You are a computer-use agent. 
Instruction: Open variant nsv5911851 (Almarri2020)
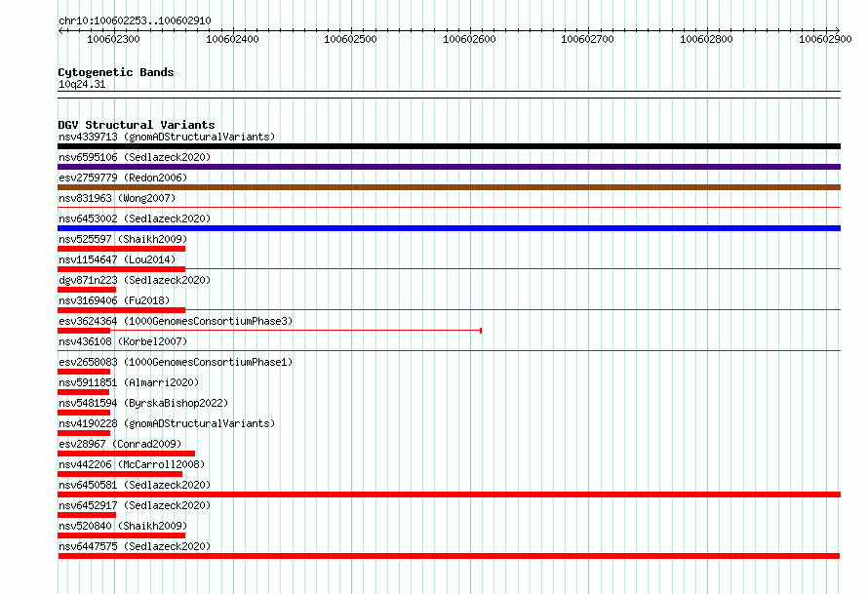coord(129,382)
